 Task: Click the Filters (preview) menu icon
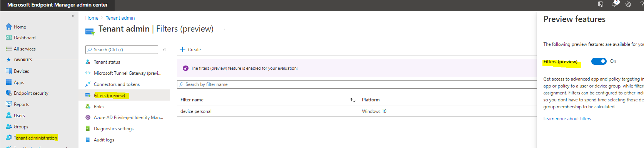(x=88, y=95)
